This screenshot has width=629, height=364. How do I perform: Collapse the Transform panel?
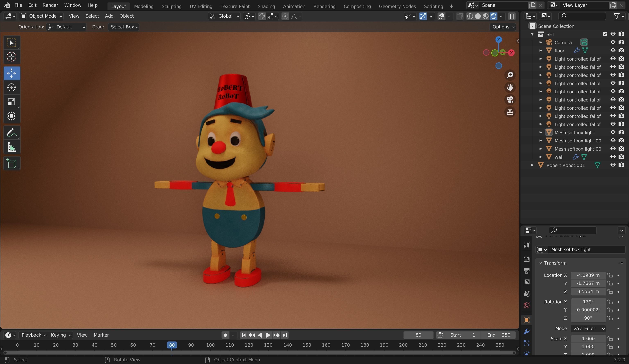click(x=540, y=263)
